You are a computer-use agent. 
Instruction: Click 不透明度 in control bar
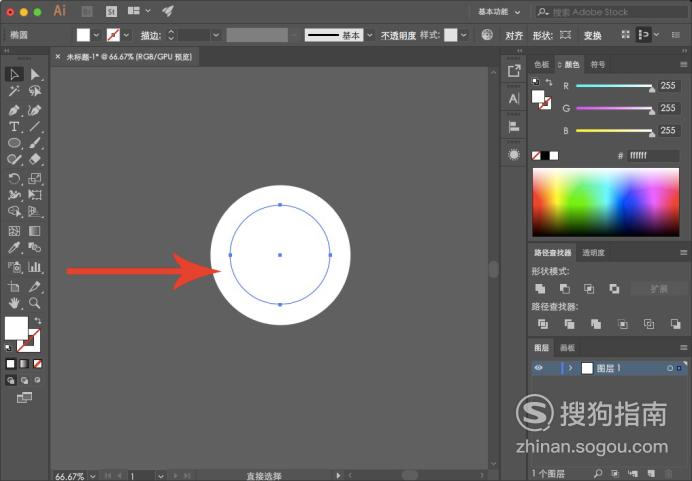pyautogui.click(x=398, y=35)
